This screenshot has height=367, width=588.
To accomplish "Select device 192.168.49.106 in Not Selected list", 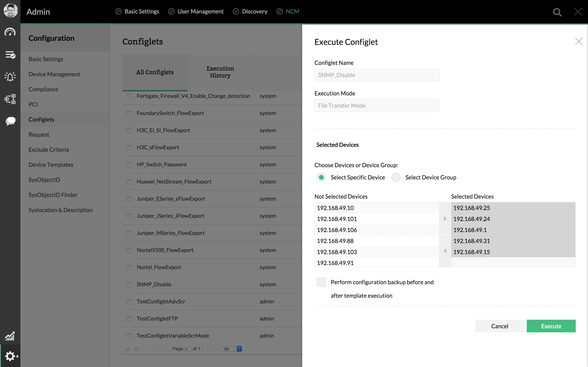I will click(x=337, y=230).
